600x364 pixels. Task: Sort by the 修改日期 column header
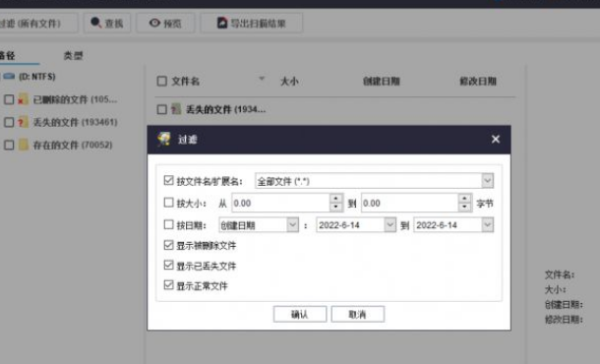(x=478, y=81)
